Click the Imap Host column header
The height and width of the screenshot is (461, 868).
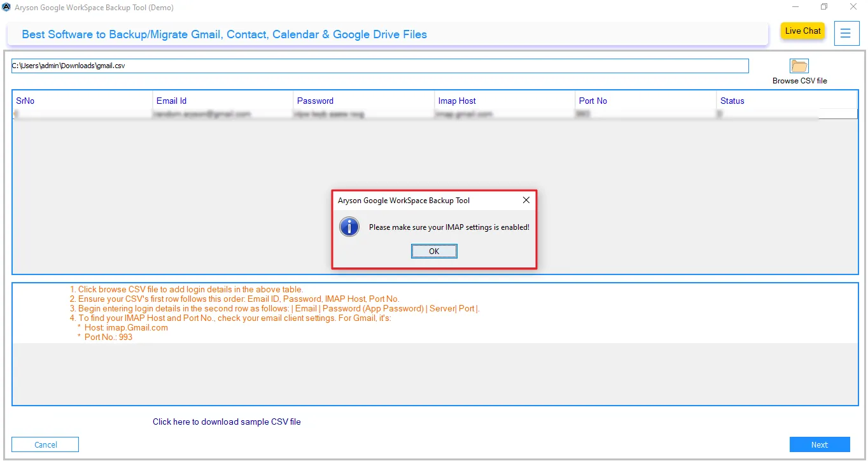coord(456,101)
